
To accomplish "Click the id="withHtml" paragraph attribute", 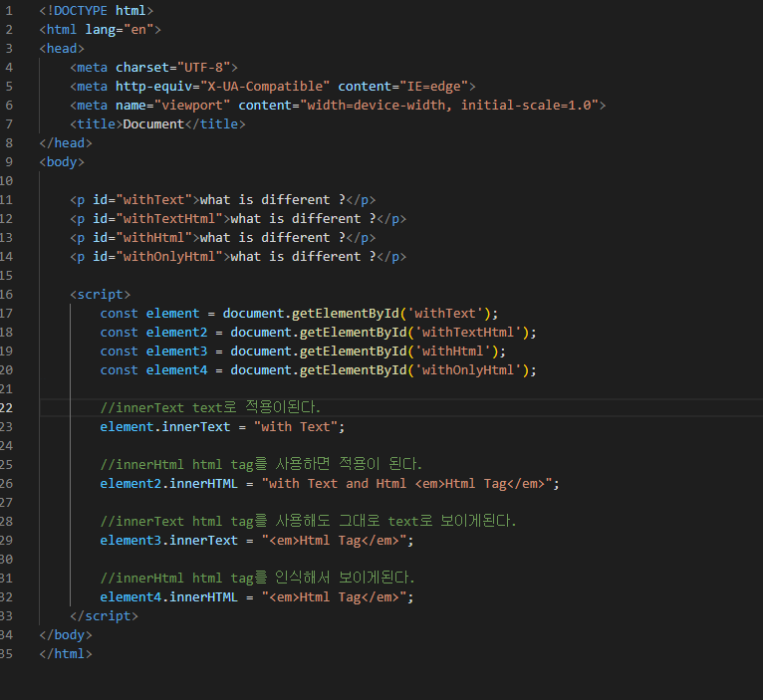I will [142, 238].
